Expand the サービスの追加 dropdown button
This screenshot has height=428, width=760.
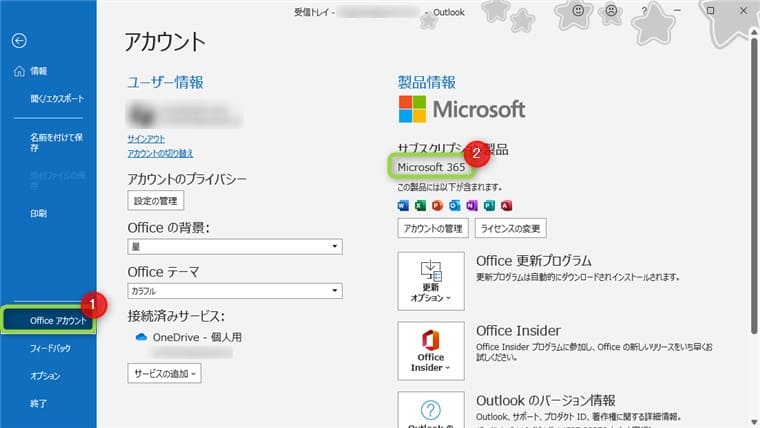pos(164,374)
